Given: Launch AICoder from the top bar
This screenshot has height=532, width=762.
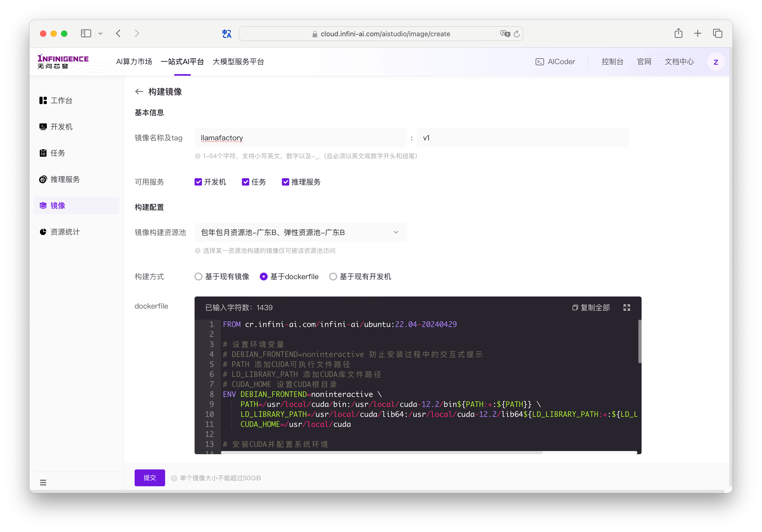Looking at the screenshot, I should 555,62.
